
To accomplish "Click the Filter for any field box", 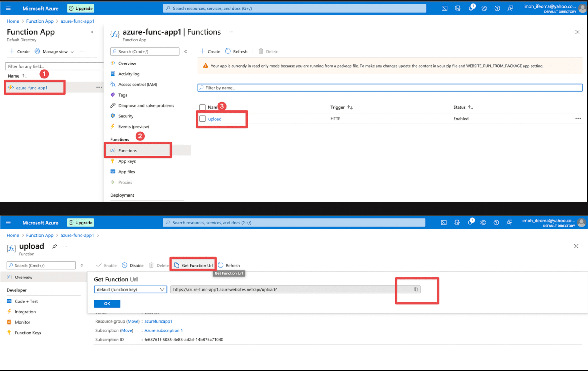I will 54,66.
